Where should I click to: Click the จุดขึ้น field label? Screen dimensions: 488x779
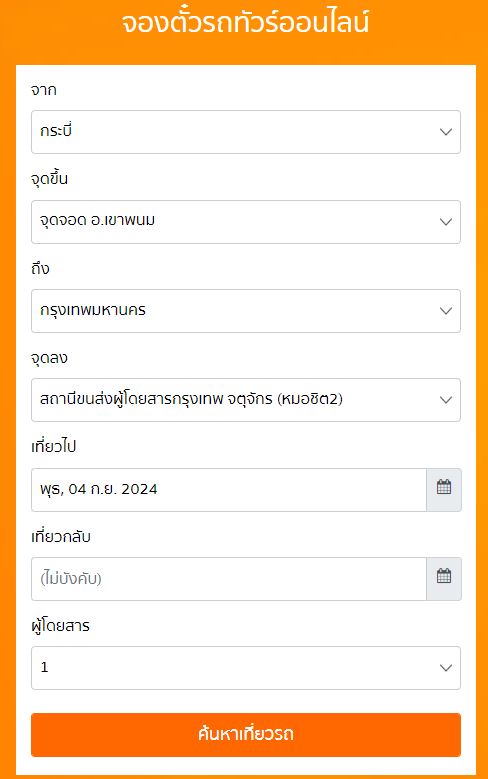point(49,179)
